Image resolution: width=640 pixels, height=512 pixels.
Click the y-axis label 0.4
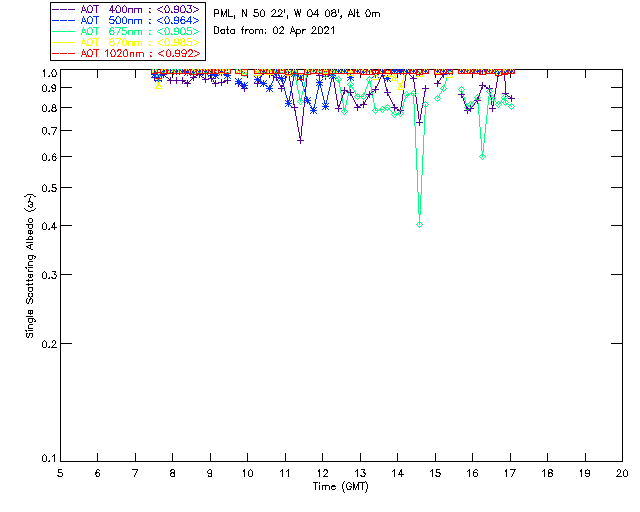[49, 226]
